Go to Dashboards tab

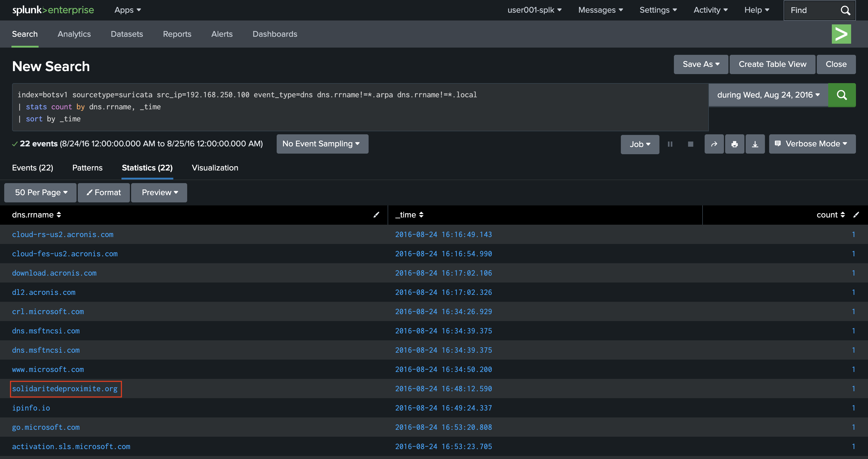click(x=275, y=34)
